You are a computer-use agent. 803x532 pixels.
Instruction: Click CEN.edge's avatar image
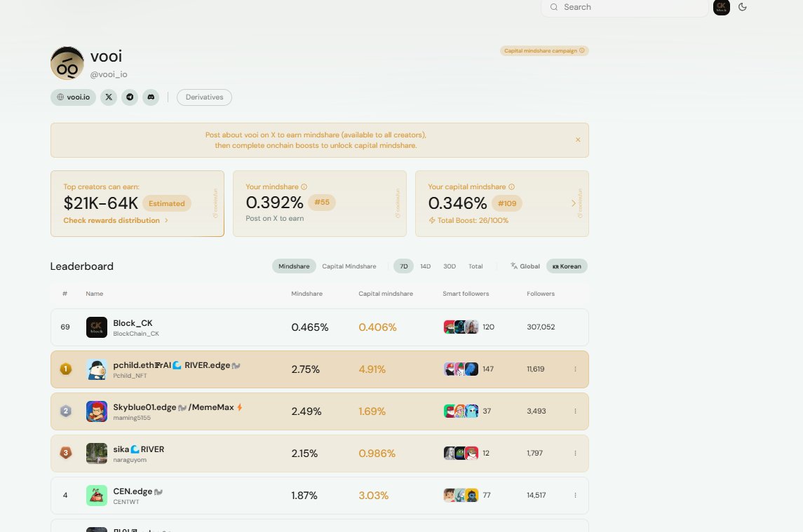click(97, 495)
